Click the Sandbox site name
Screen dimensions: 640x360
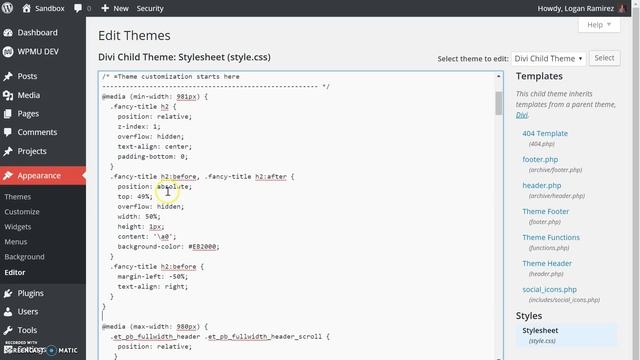(49, 8)
